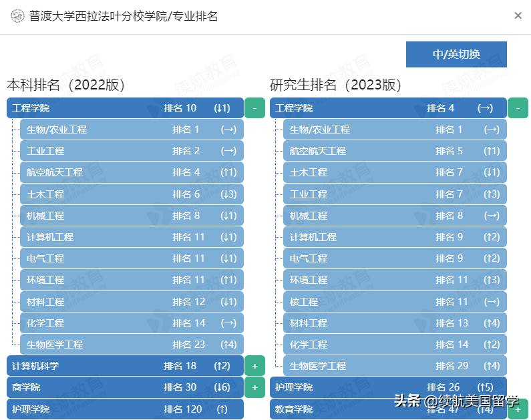The image size is (531, 420).
Task: Select undergraduate 化学工程 排名 14 row
Action: (x=132, y=323)
